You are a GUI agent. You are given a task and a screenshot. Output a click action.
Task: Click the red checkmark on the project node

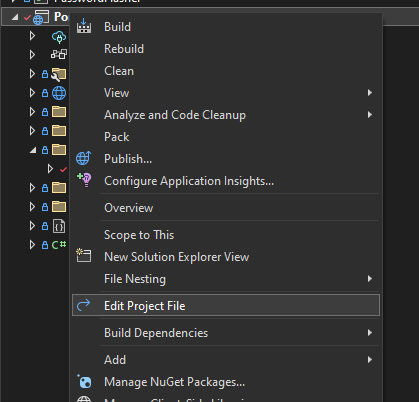[27, 18]
